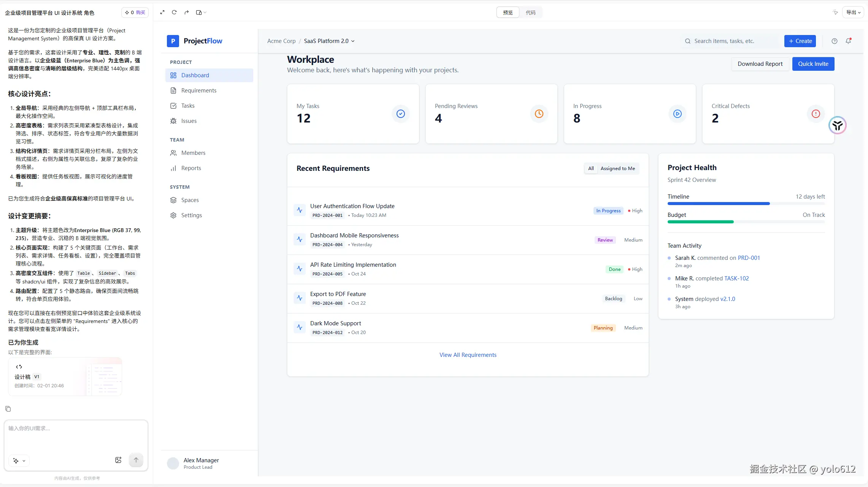Click the send arrow button in the prompt box
The width and height of the screenshot is (868, 487).
[x=136, y=460]
